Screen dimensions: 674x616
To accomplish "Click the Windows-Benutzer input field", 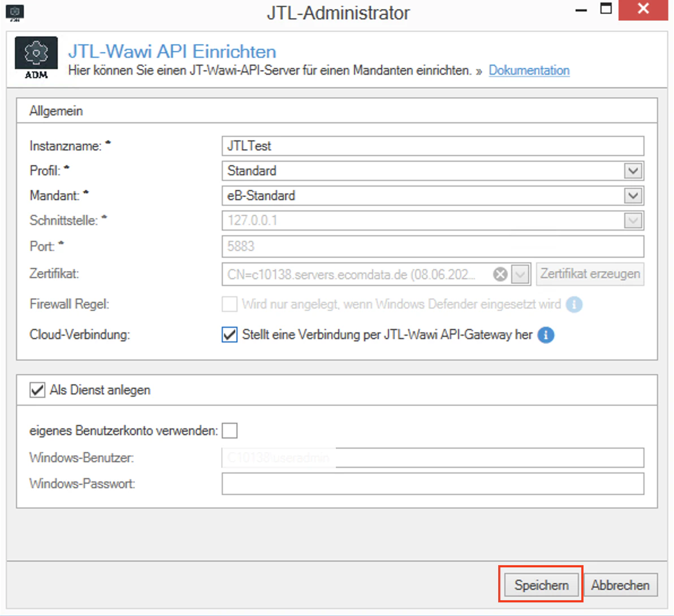I will (x=433, y=458).
